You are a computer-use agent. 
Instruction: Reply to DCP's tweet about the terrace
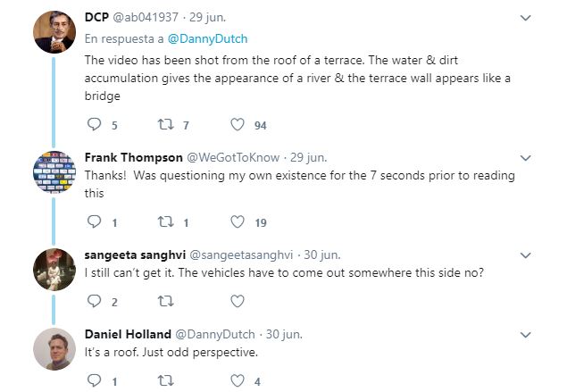pyautogui.click(x=96, y=125)
